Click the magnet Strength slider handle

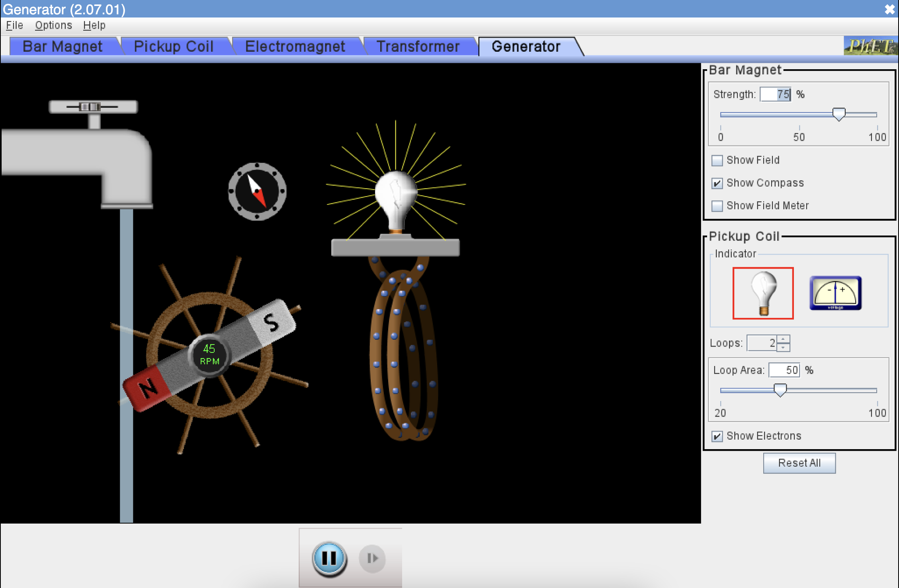pos(838,114)
